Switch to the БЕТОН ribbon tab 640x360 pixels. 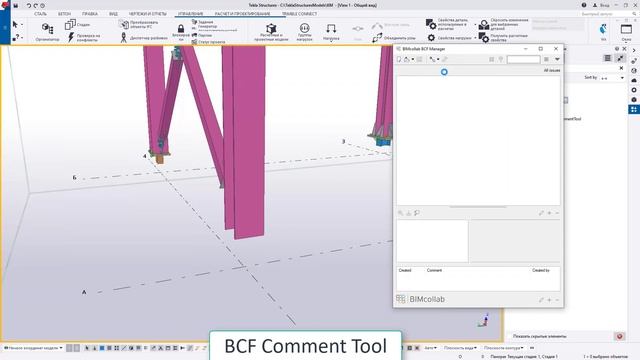tap(64, 14)
